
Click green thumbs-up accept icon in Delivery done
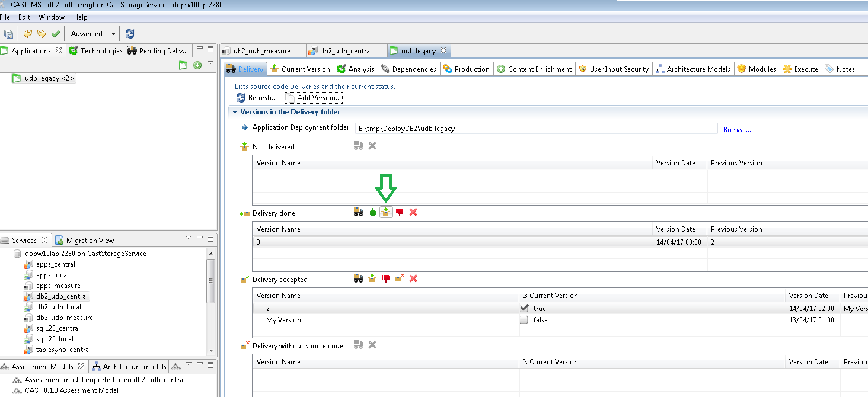(372, 212)
